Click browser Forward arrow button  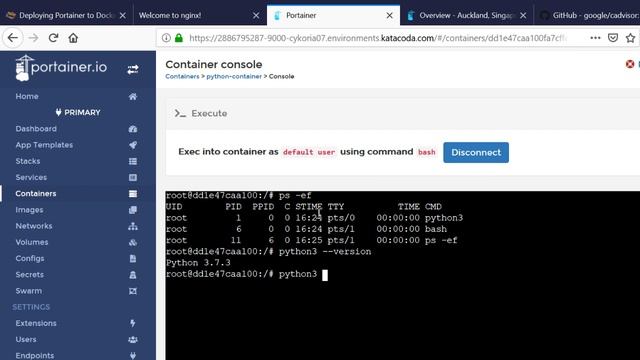tap(33, 38)
